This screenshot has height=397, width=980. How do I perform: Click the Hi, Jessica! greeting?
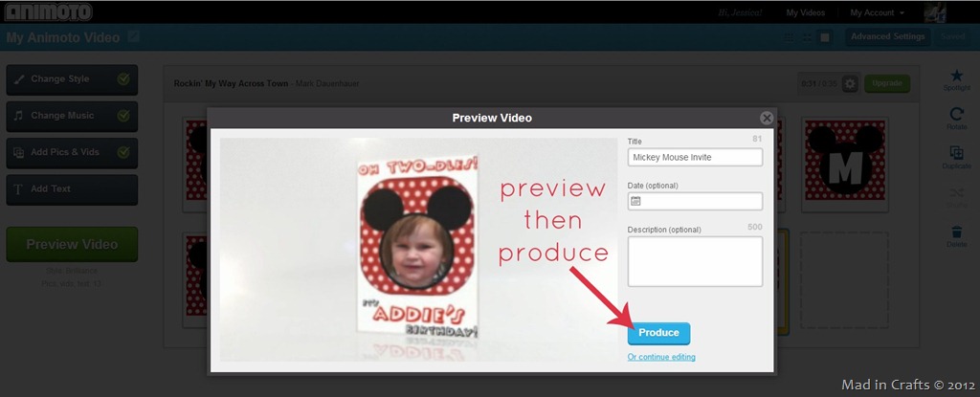click(741, 12)
